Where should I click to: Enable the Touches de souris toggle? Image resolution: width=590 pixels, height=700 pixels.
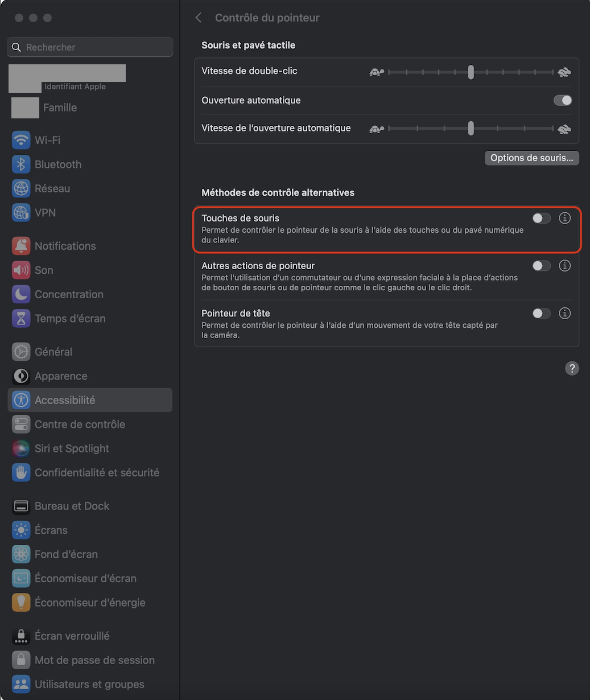click(x=541, y=218)
